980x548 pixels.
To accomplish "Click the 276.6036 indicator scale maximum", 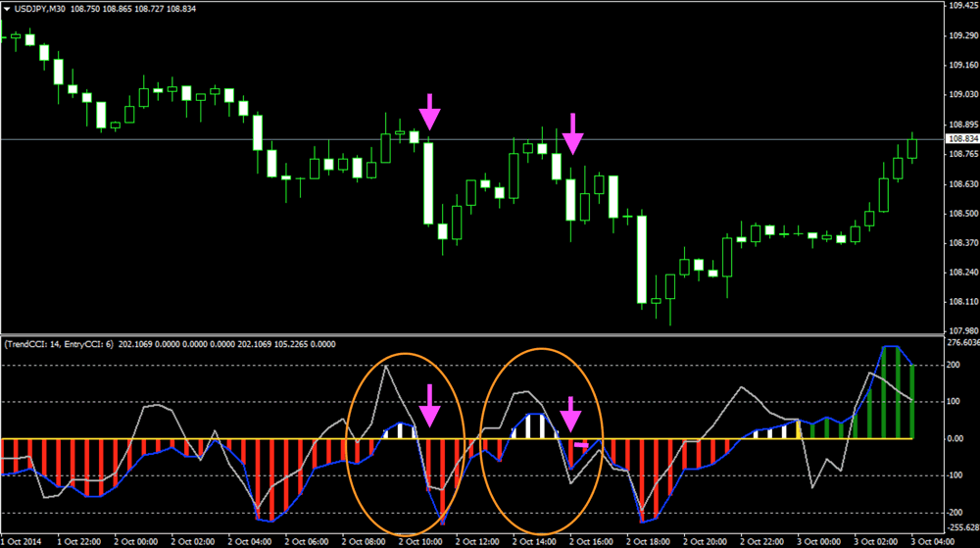I will coord(963,342).
